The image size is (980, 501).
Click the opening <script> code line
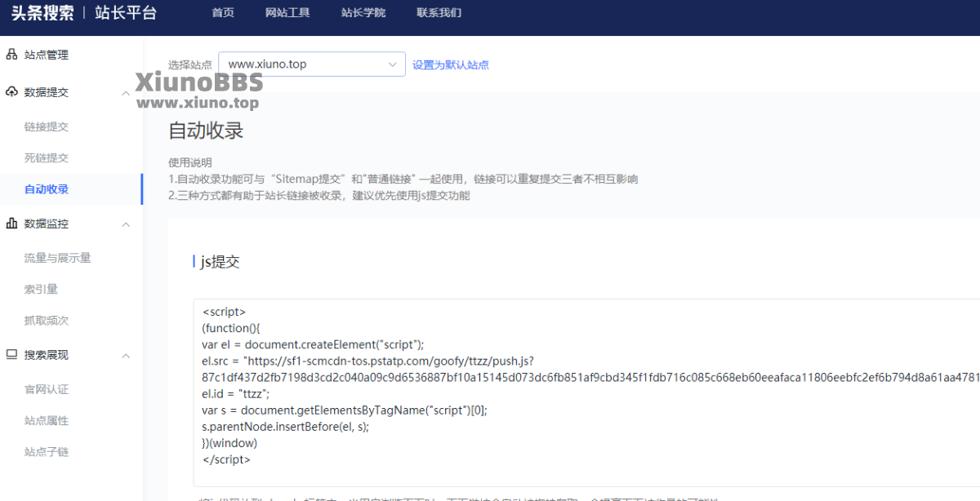224,312
